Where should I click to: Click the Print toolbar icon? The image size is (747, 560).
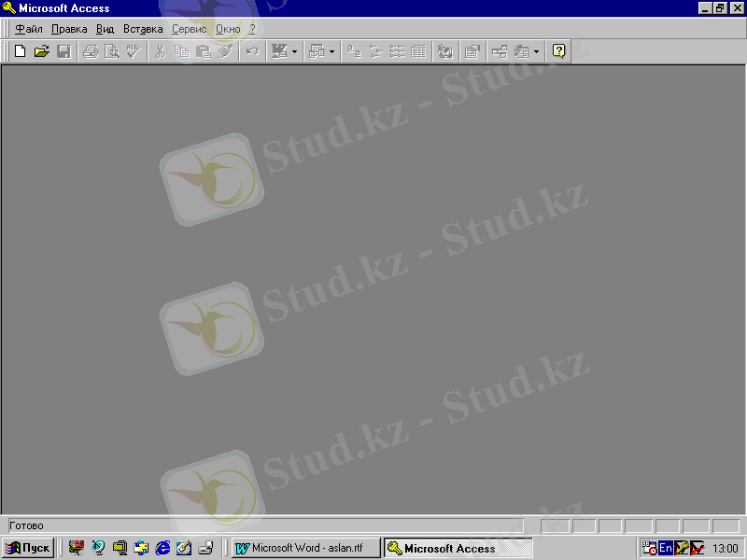[x=90, y=51]
